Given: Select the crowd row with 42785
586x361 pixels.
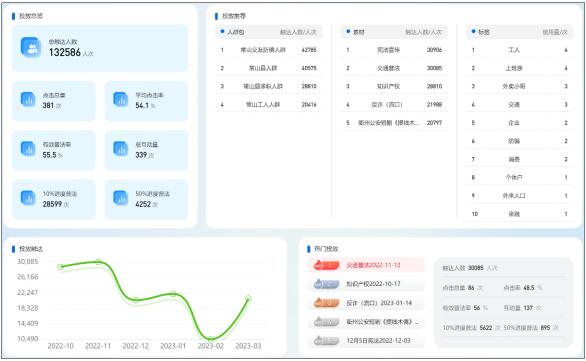Looking at the screenshot, I should 269,50.
